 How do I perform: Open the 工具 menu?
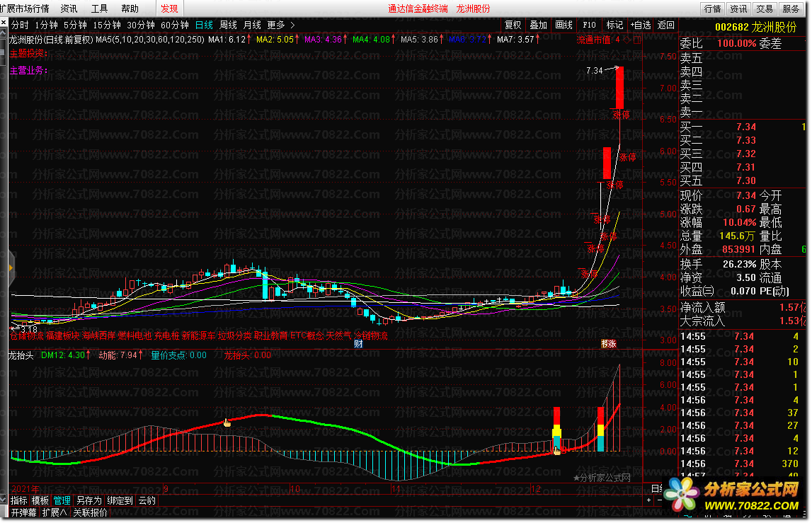pyautogui.click(x=99, y=8)
